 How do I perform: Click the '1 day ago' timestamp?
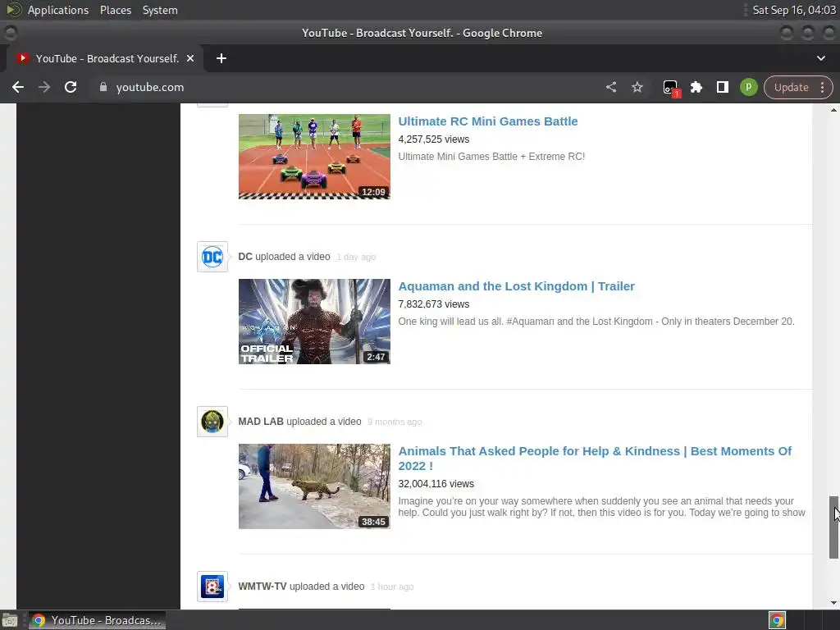click(356, 257)
